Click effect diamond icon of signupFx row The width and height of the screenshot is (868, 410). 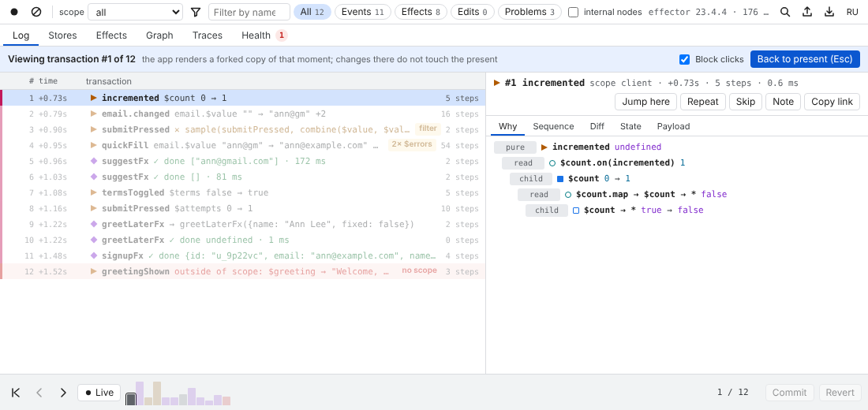point(94,255)
